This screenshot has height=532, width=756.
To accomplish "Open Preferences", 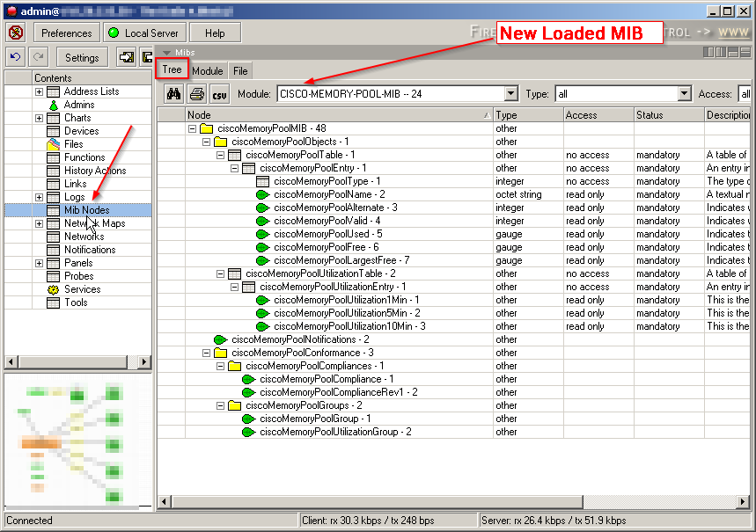I will point(67,33).
